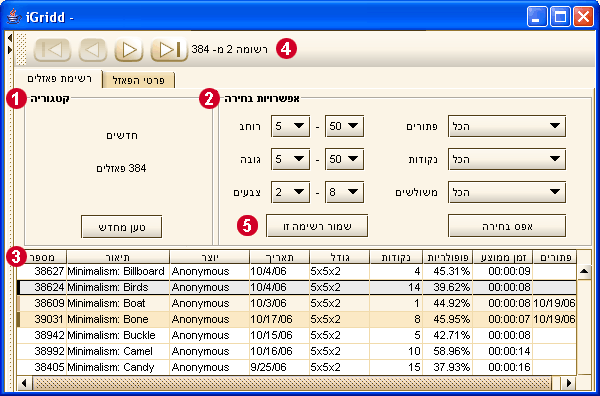Go to the previous record
Image resolution: width=600 pixels, height=396 pixels.
pyautogui.click(x=93, y=50)
